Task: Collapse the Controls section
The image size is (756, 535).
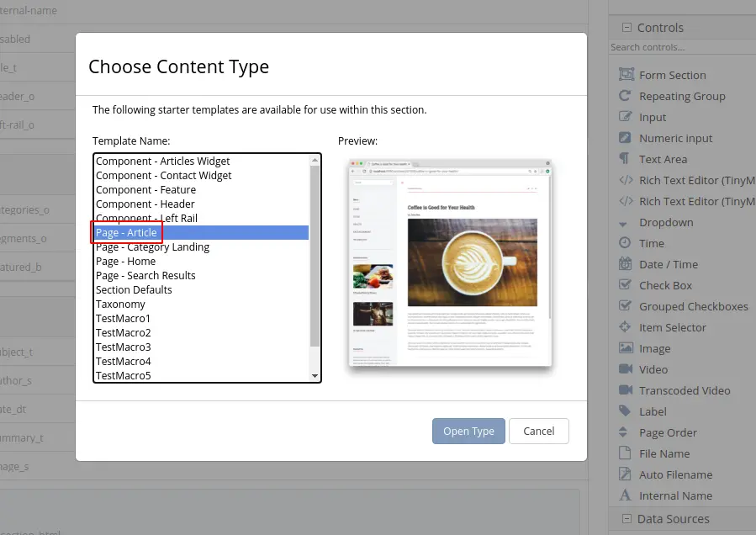Action: (x=626, y=28)
